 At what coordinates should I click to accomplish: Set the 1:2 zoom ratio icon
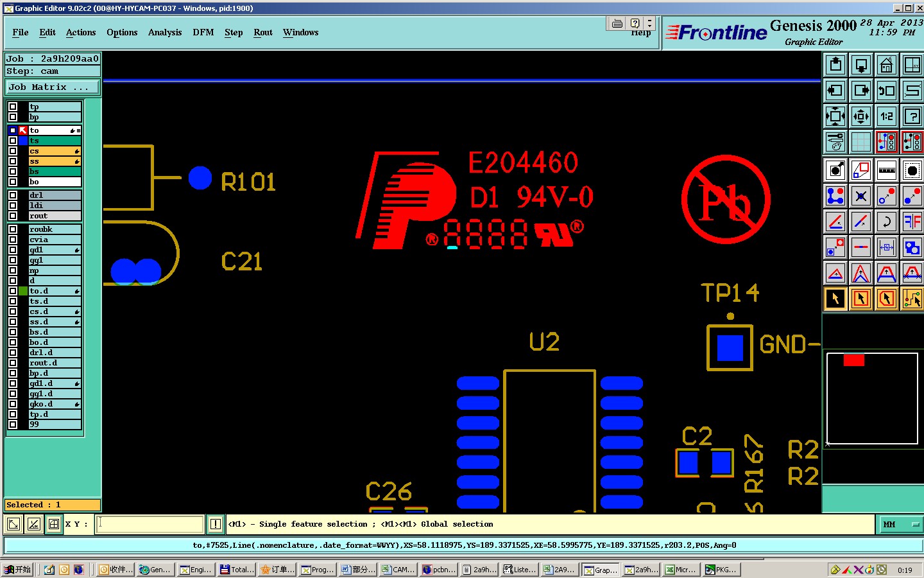pos(887,116)
